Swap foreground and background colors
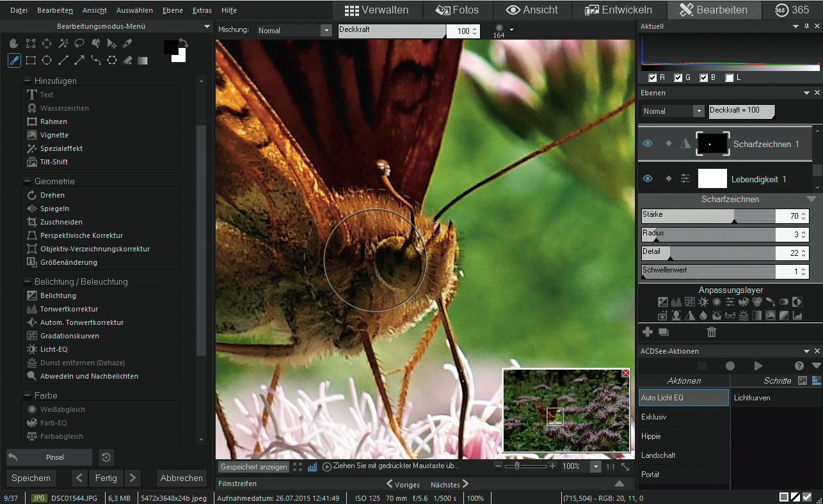The image size is (823, 504). (x=183, y=43)
